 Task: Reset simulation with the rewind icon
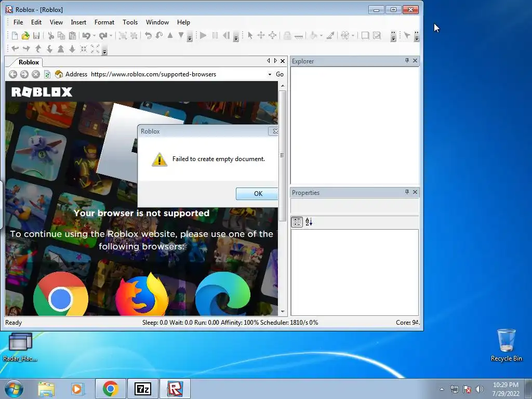pos(227,35)
